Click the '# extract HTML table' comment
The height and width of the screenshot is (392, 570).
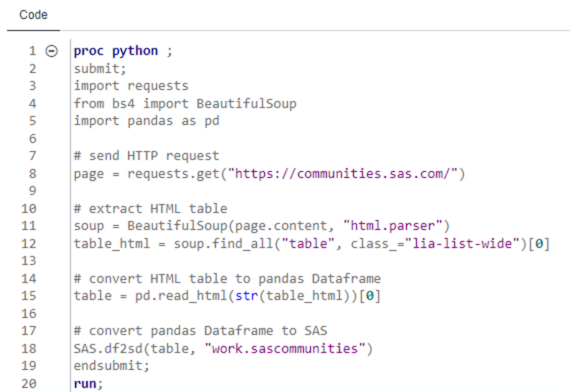tap(150, 209)
